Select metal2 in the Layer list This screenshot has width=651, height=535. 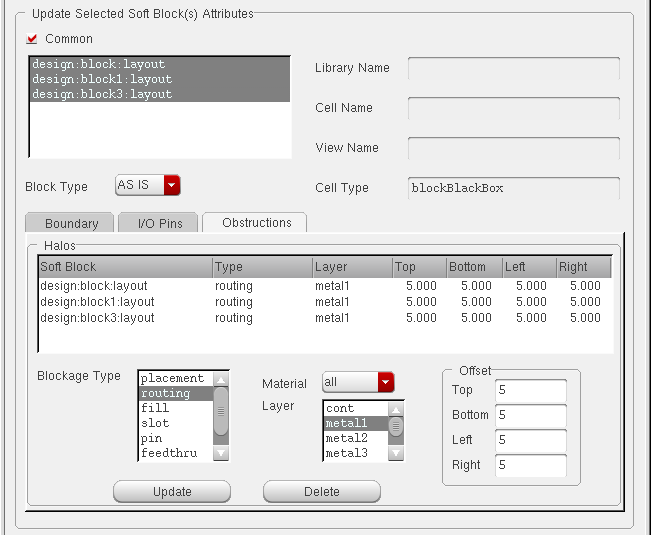point(347,438)
